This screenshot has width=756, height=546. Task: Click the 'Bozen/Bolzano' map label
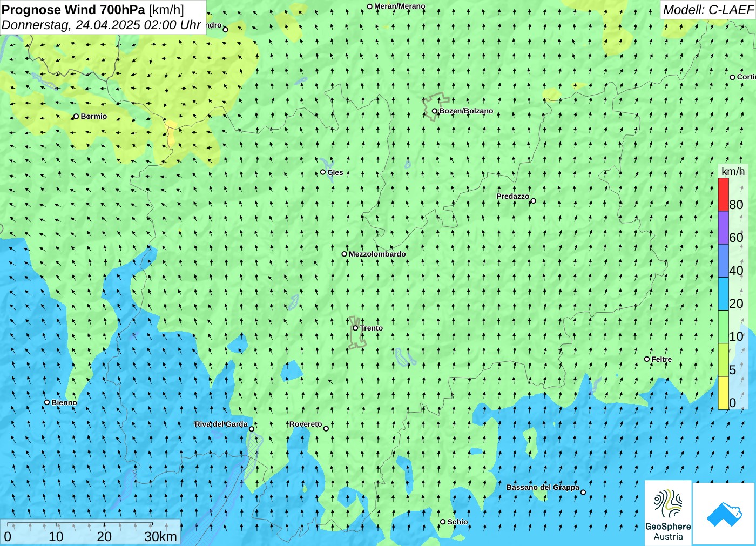[x=466, y=111]
